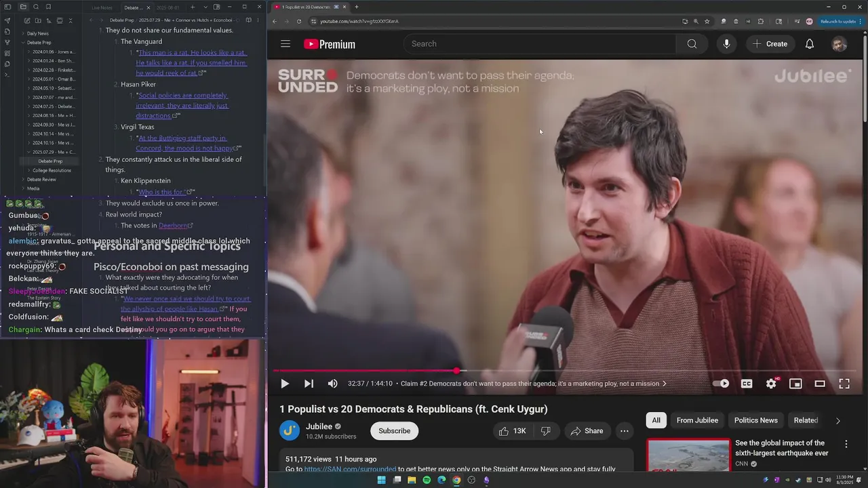Select the Related chip
The width and height of the screenshot is (868, 488).
point(806,420)
